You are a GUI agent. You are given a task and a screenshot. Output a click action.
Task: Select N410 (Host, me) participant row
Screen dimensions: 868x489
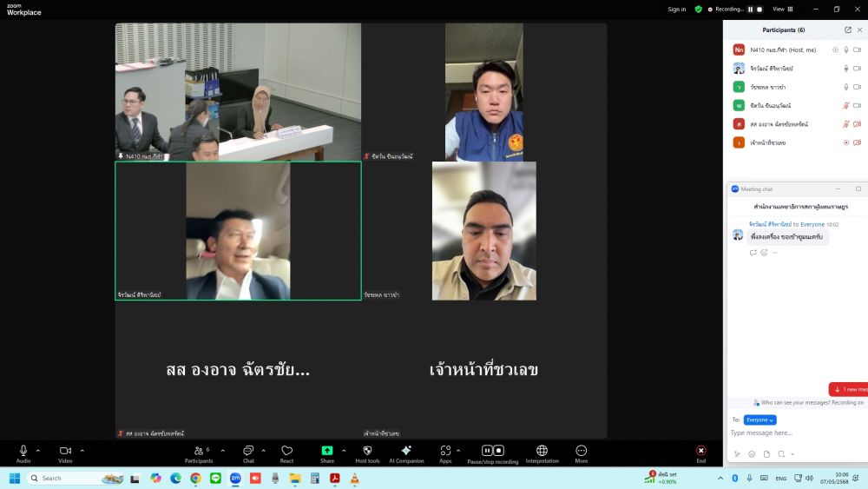795,50
